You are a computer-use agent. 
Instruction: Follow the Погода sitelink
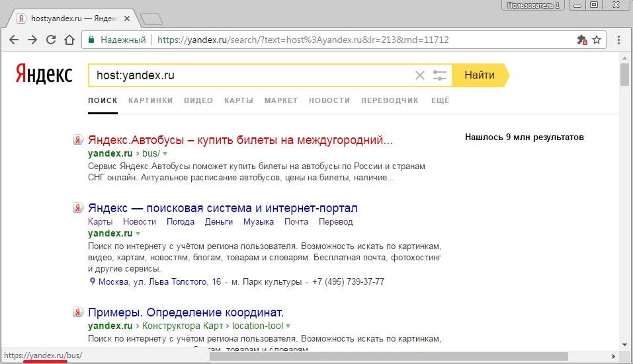point(181,222)
